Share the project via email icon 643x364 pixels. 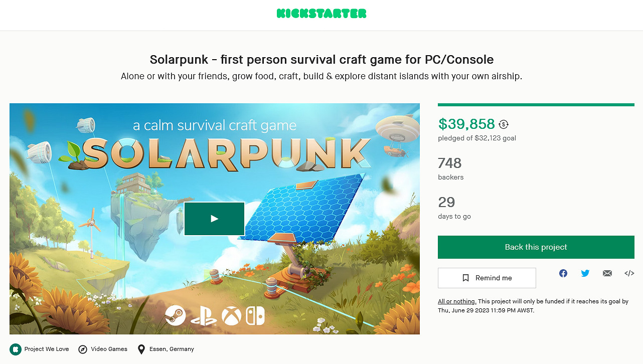click(x=607, y=273)
